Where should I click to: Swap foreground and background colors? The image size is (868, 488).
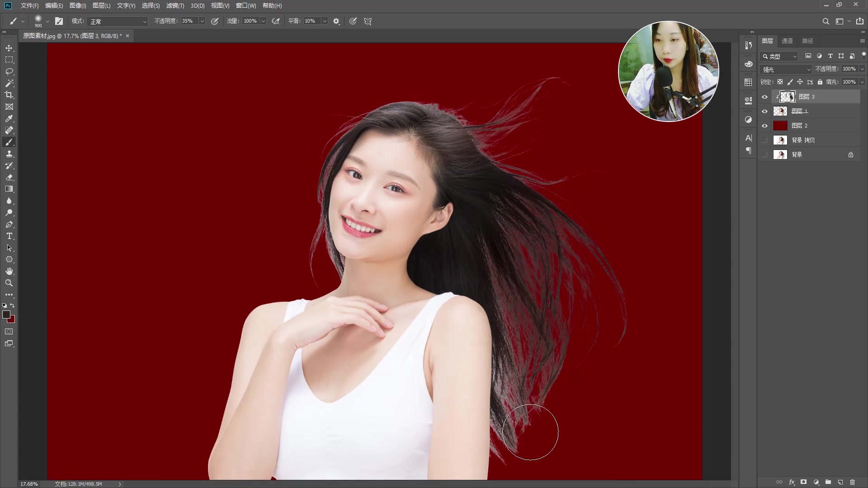click(x=13, y=305)
